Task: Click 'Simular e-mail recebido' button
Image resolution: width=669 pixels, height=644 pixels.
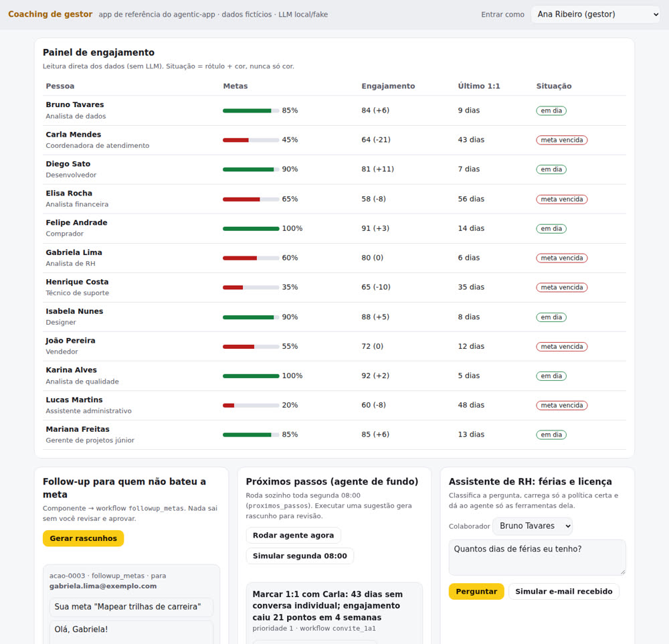Action: tap(563, 592)
